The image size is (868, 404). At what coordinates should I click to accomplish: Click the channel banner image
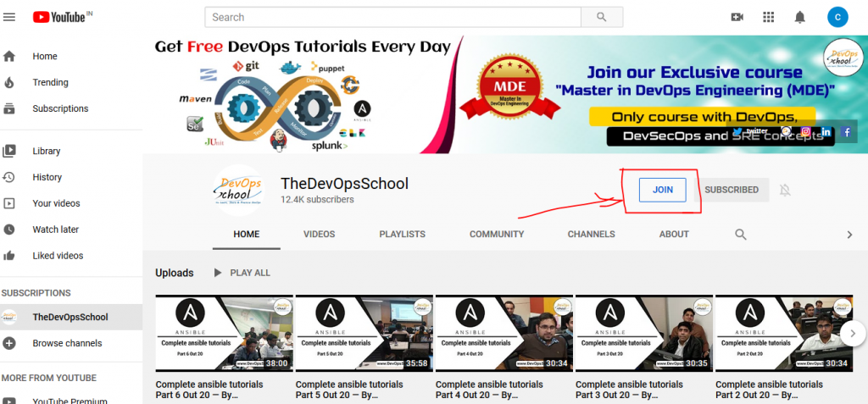(x=505, y=95)
